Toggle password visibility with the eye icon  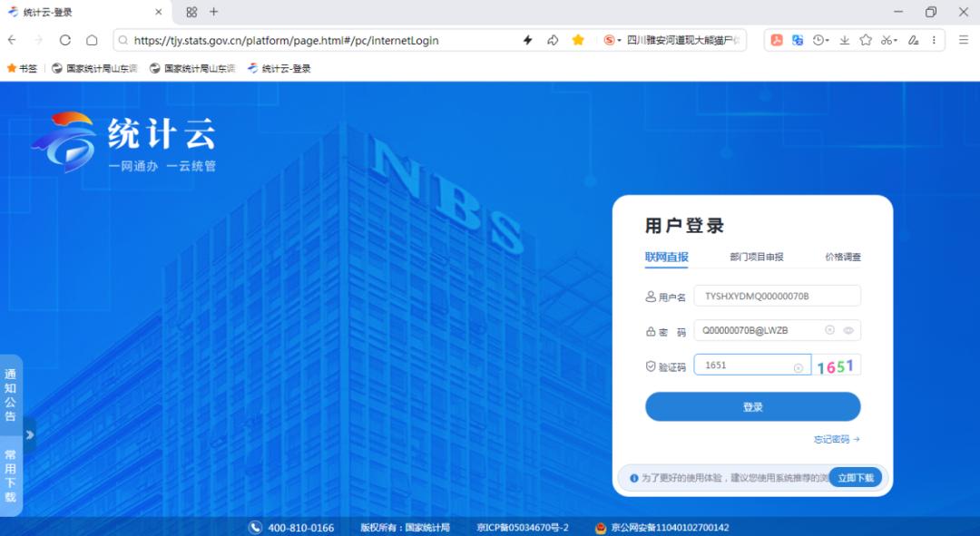848,330
